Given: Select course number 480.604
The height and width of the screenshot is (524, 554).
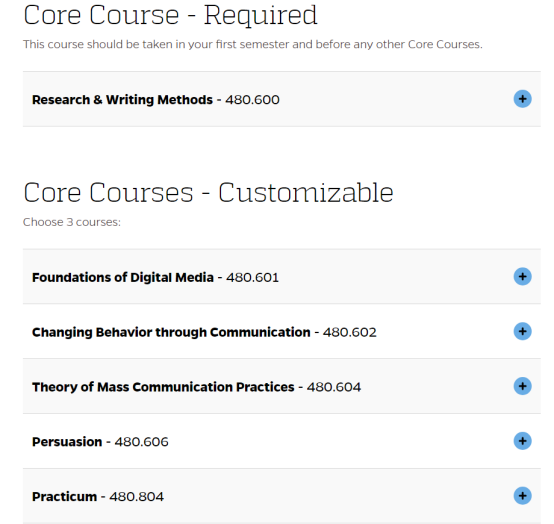Looking at the screenshot, I should (334, 387).
